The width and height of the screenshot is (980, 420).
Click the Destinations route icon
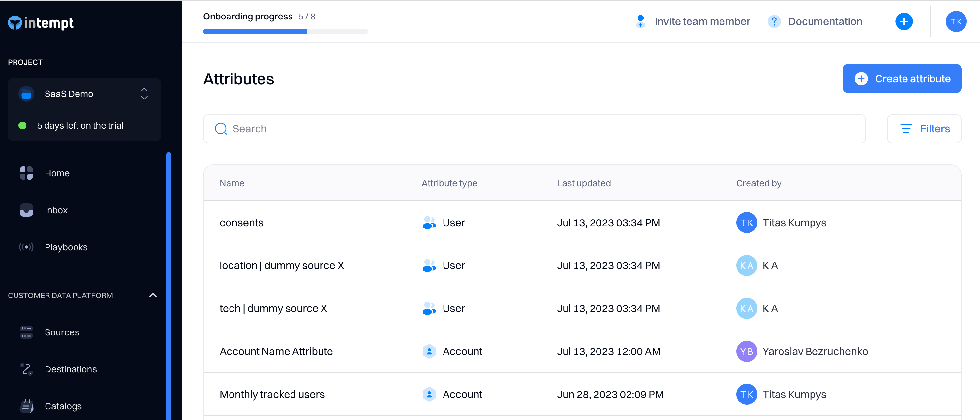pyautogui.click(x=26, y=369)
